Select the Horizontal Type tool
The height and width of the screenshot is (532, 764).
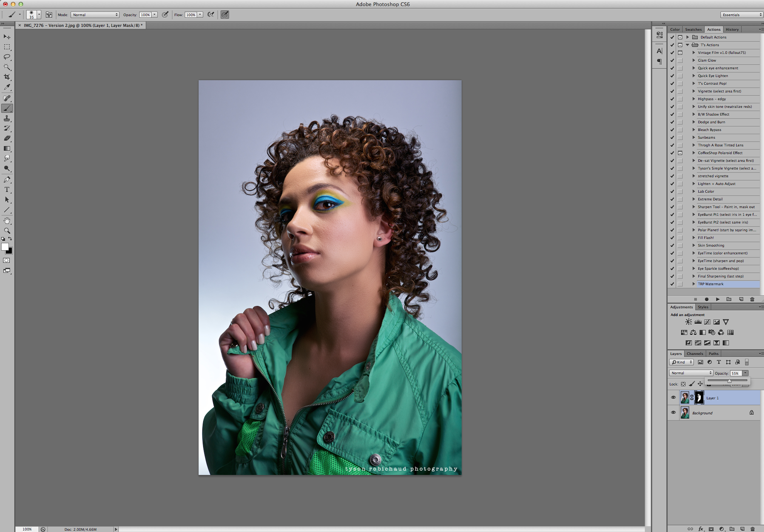[x=7, y=190]
